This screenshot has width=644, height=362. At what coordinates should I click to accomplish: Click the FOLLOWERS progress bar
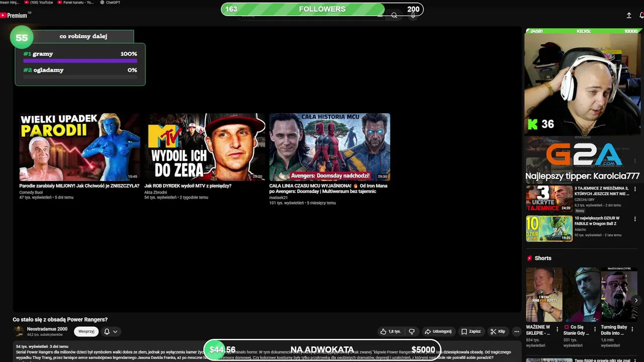click(322, 9)
